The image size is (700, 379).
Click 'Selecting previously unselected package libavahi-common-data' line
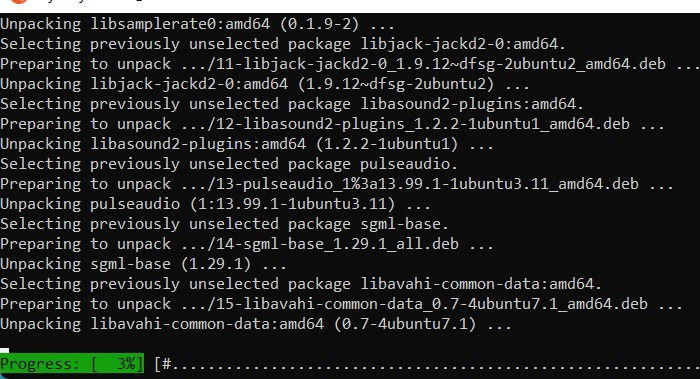tap(301, 284)
